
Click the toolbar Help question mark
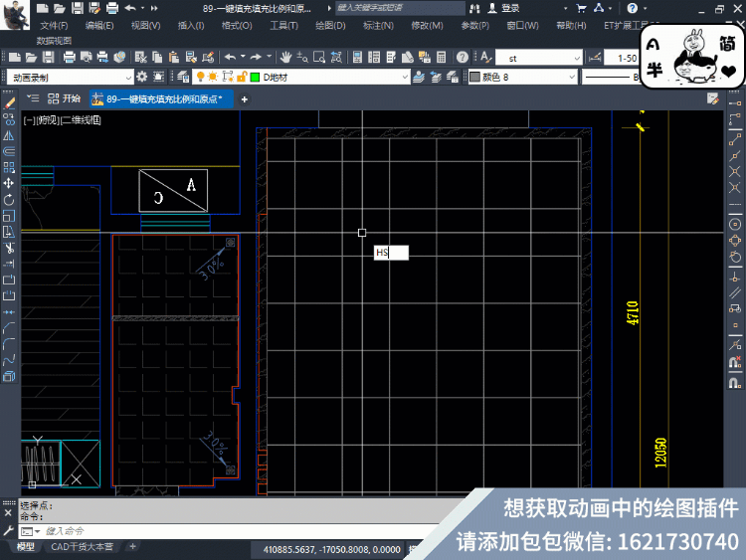click(462, 58)
